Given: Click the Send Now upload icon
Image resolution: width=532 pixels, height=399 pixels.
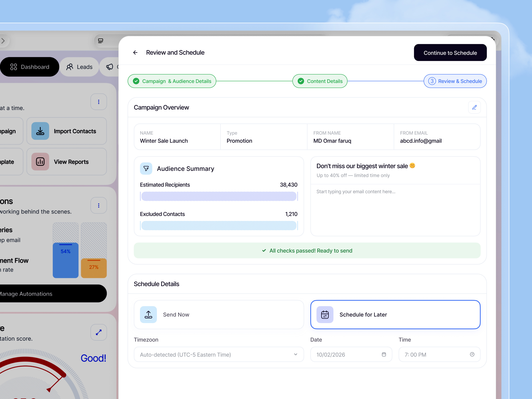Looking at the screenshot, I should pos(148,314).
